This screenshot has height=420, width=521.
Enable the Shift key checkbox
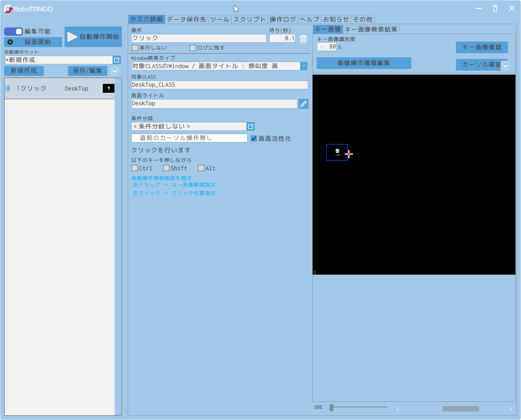(x=166, y=168)
